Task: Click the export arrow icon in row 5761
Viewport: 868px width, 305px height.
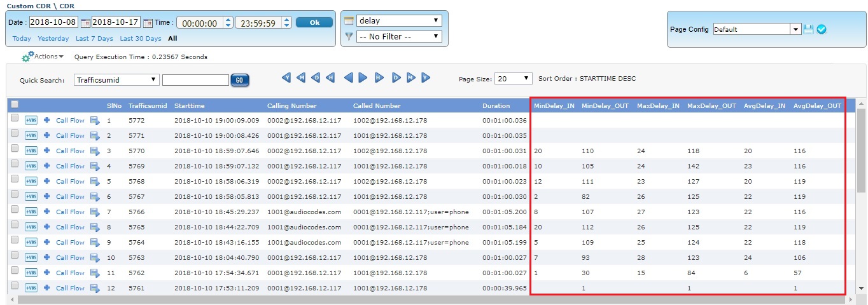Action: click(95, 288)
